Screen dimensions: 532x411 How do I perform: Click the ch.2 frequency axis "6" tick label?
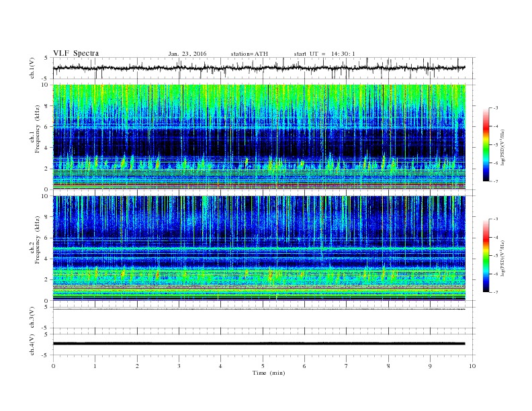point(46,238)
